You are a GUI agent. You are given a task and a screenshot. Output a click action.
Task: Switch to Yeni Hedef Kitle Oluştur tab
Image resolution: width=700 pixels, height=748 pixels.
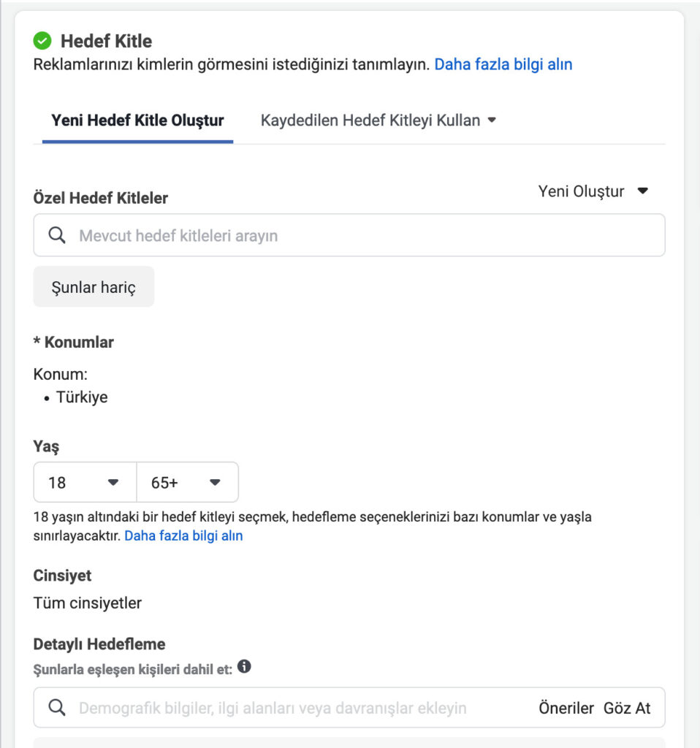tap(137, 121)
